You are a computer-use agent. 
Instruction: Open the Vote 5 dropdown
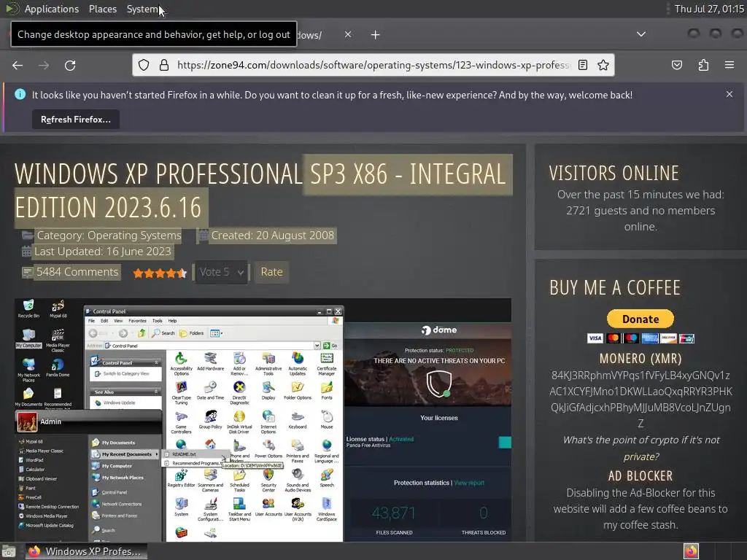(221, 273)
